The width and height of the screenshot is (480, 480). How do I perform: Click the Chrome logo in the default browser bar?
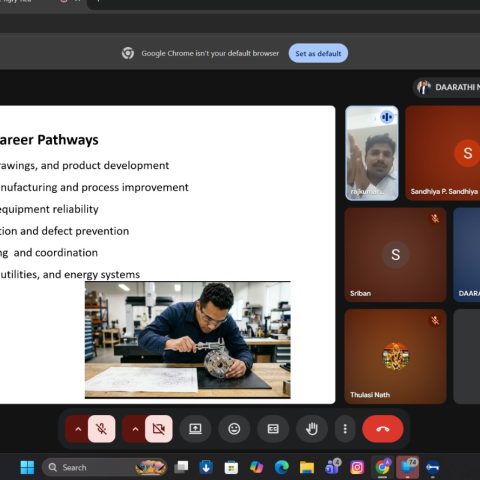point(128,53)
